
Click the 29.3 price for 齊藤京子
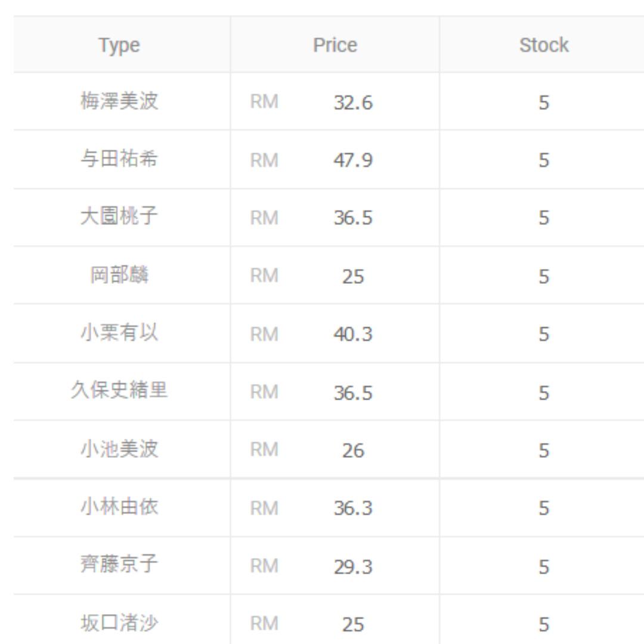coord(352,566)
